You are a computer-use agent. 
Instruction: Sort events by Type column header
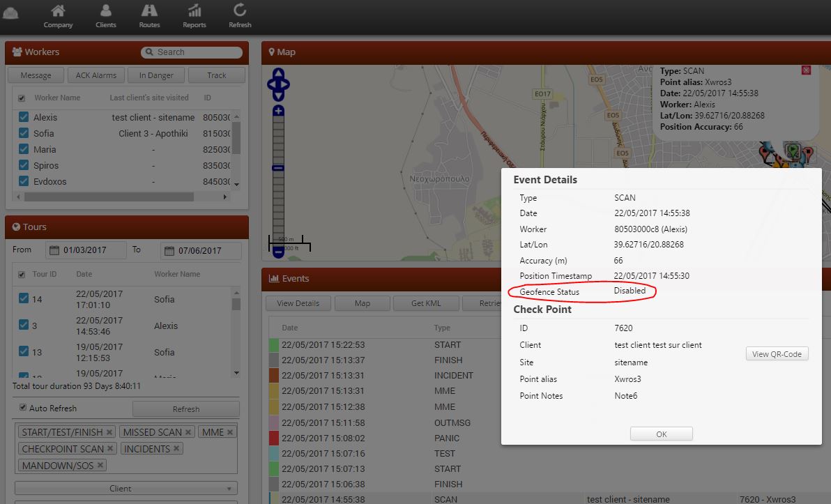click(x=442, y=328)
